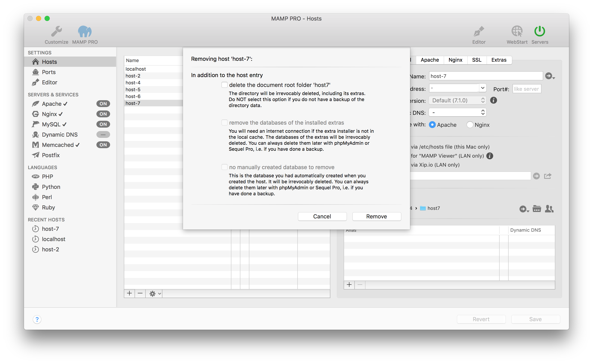Viewport: 593px width, 364px height.
Task: Click share icon beside URL field
Action: 548,176
